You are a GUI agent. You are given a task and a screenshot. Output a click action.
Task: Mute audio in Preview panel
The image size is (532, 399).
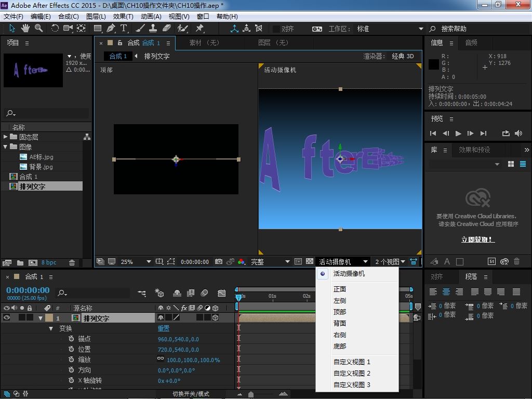click(518, 134)
